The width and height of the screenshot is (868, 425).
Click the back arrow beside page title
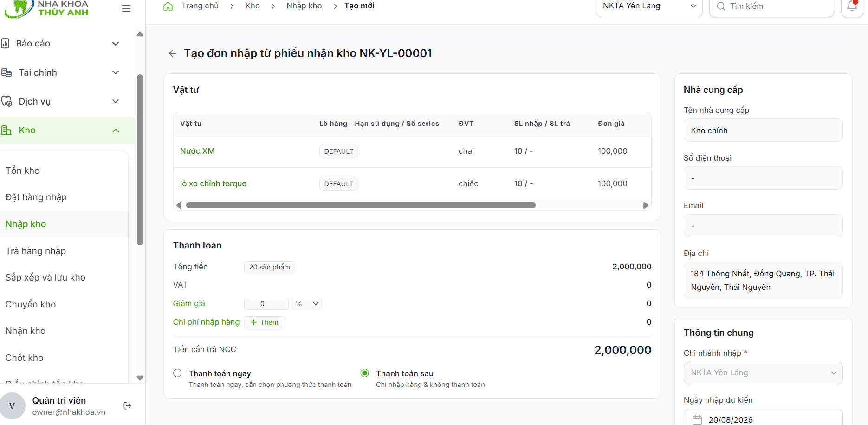[x=173, y=53]
